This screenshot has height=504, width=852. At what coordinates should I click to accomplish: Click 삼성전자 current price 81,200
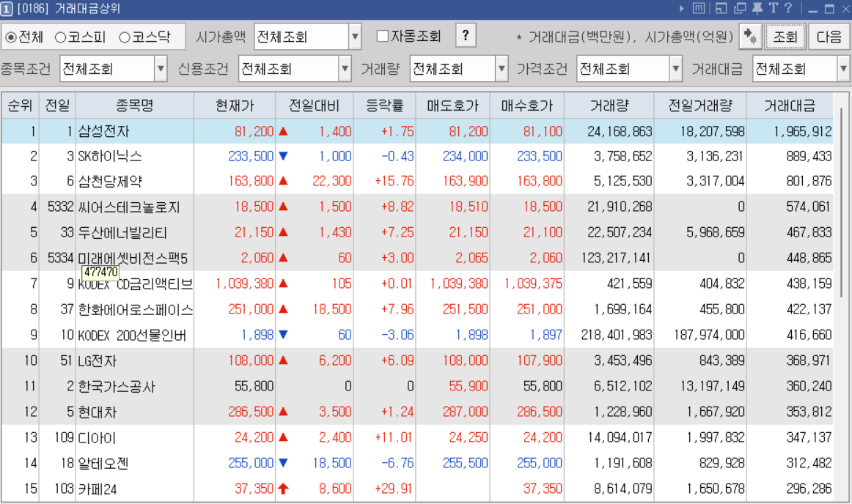click(254, 131)
